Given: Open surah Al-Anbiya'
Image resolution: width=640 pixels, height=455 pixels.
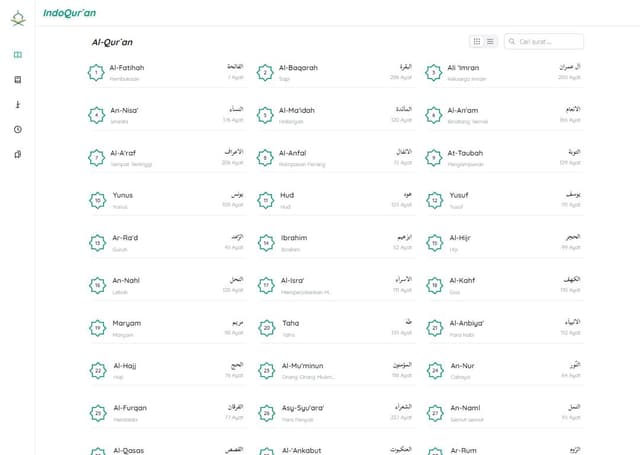Looking at the screenshot, I should 504,328.
